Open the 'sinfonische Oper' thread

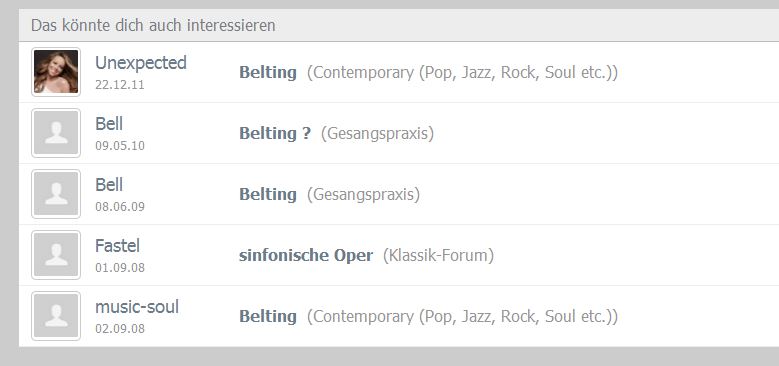[306, 256]
